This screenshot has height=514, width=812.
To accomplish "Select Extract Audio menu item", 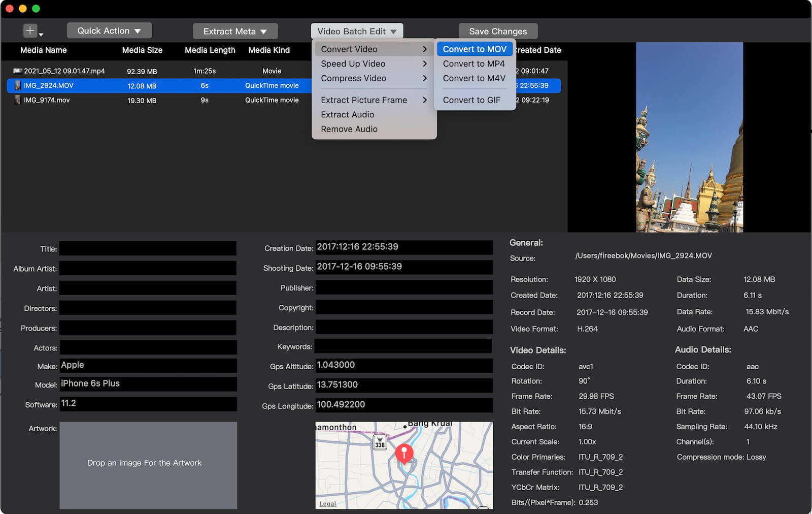I will (348, 115).
